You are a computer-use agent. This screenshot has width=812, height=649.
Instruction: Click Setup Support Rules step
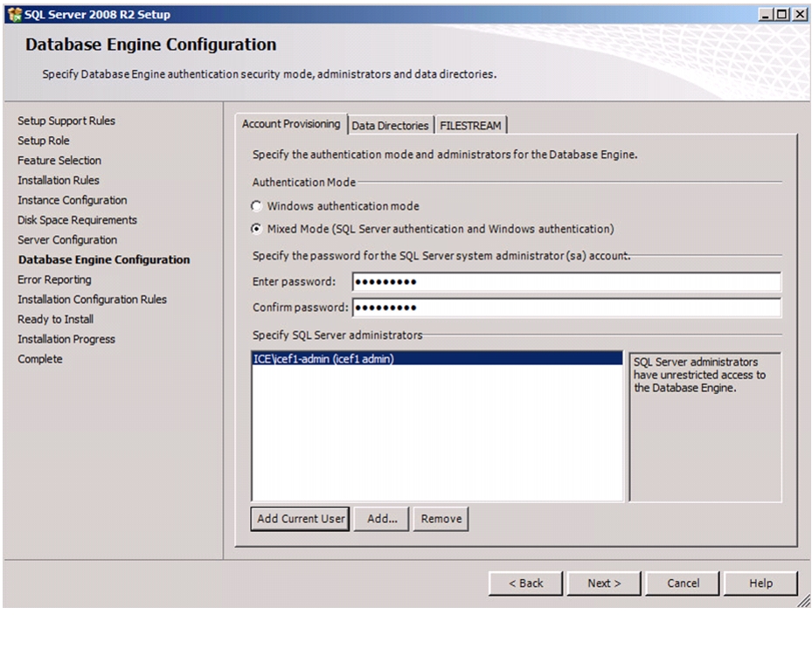coord(66,121)
